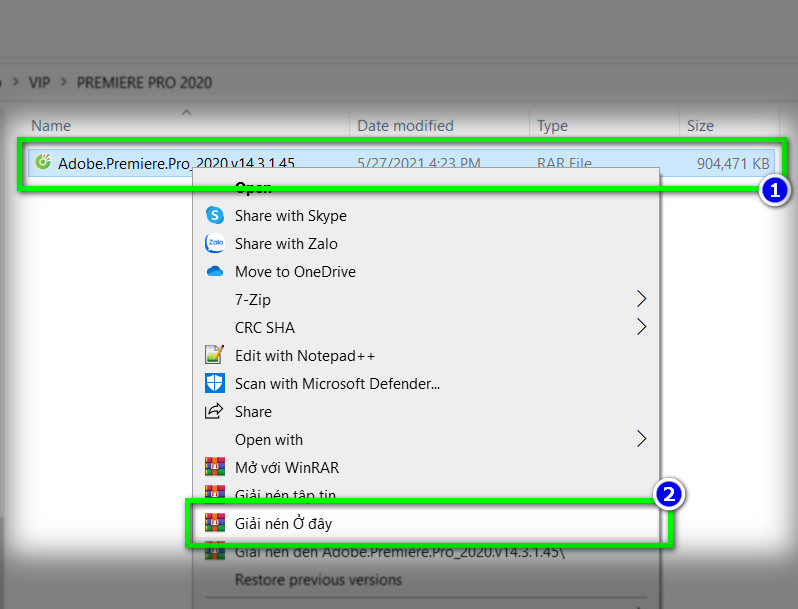Click the WinRAR icon beside Giải nén Ở đây
Screen dimensions: 798x609
click(214, 523)
